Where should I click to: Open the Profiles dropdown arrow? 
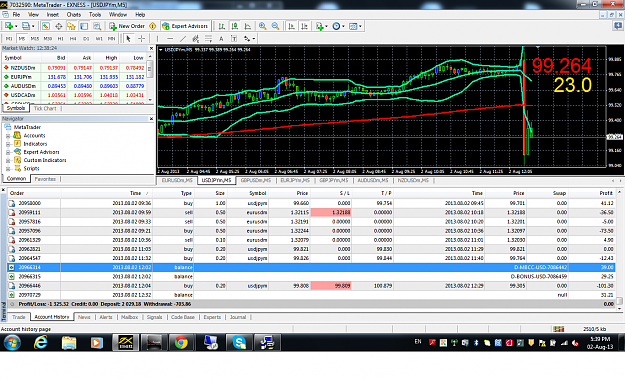point(33,26)
